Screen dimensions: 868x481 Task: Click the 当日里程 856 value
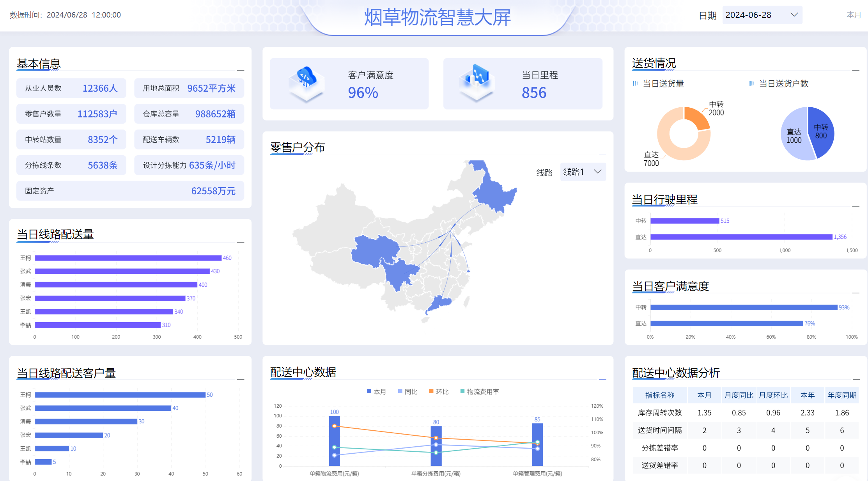[534, 93]
